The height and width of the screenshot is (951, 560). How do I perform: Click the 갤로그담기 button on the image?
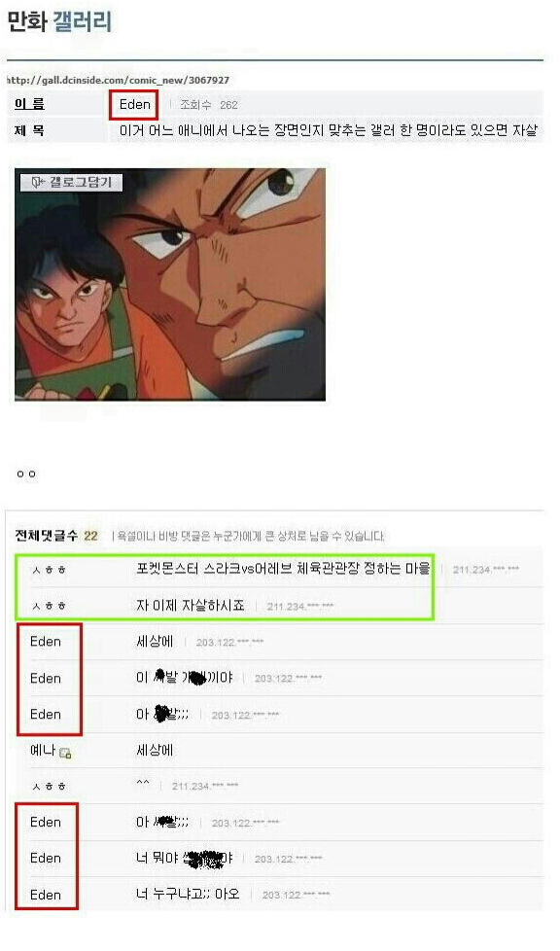click(71, 183)
